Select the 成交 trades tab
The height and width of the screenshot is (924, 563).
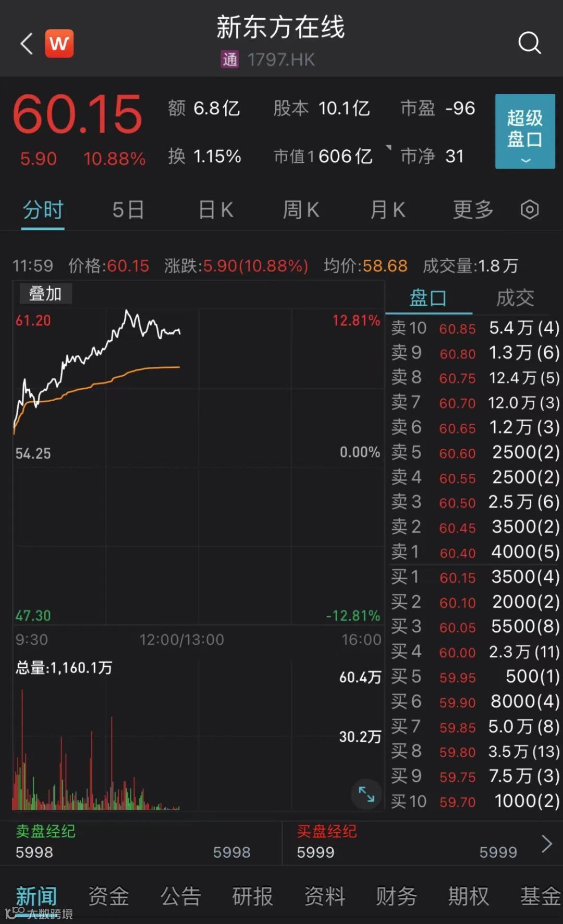click(515, 298)
